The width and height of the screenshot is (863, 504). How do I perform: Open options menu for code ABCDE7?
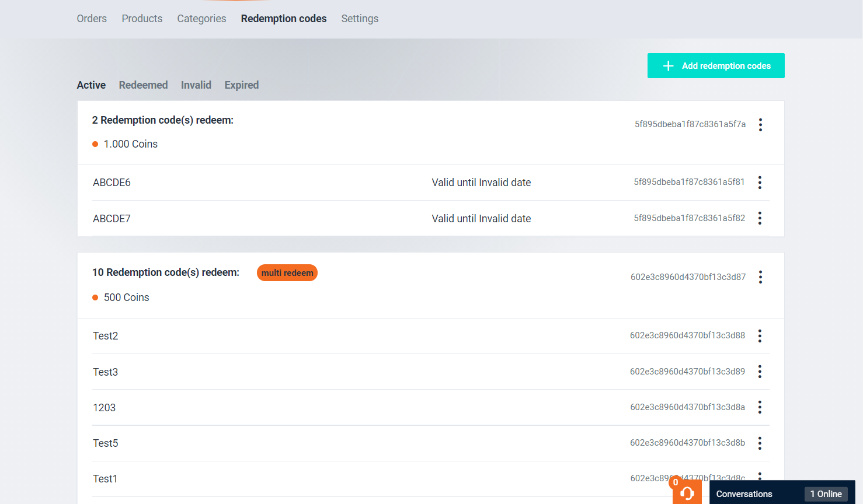pos(760,218)
